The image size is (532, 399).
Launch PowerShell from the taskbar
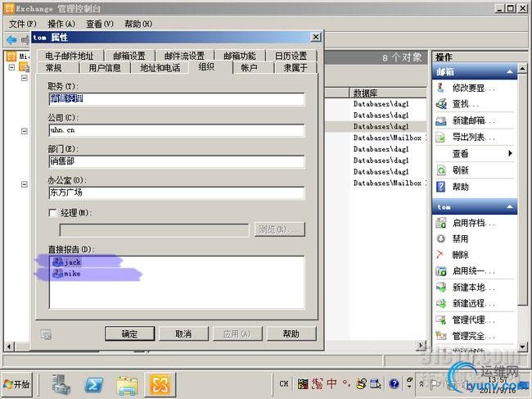(x=93, y=385)
